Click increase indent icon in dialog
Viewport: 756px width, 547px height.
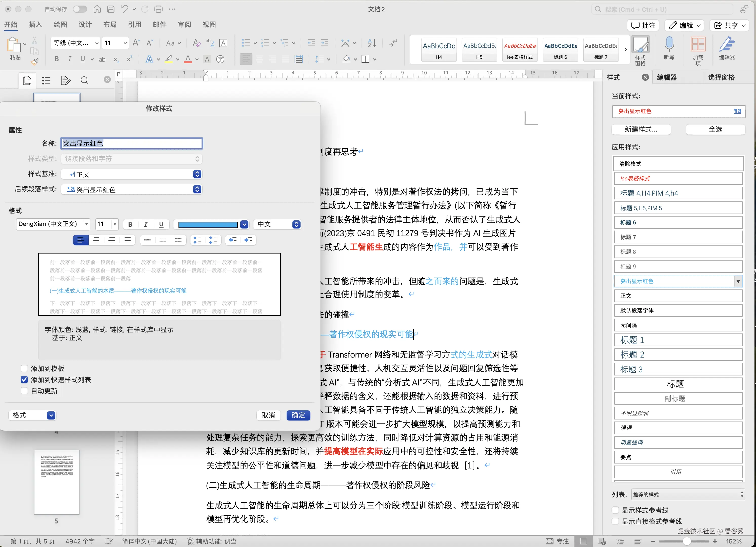pos(248,240)
